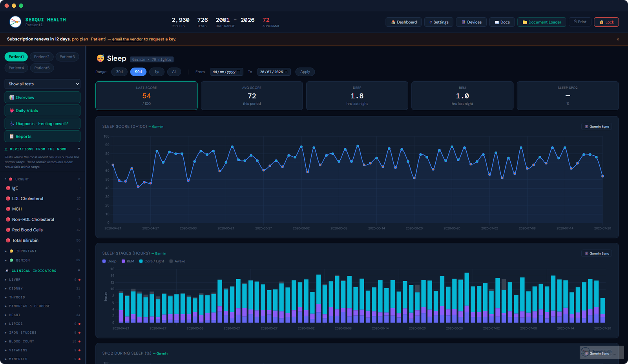Expand the Vitamins indicator group
The width and height of the screenshot is (628, 364).
(x=42, y=350)
